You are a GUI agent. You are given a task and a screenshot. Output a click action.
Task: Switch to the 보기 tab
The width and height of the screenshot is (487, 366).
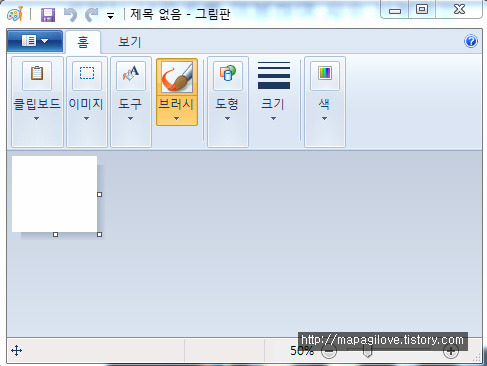click(130, 42)
